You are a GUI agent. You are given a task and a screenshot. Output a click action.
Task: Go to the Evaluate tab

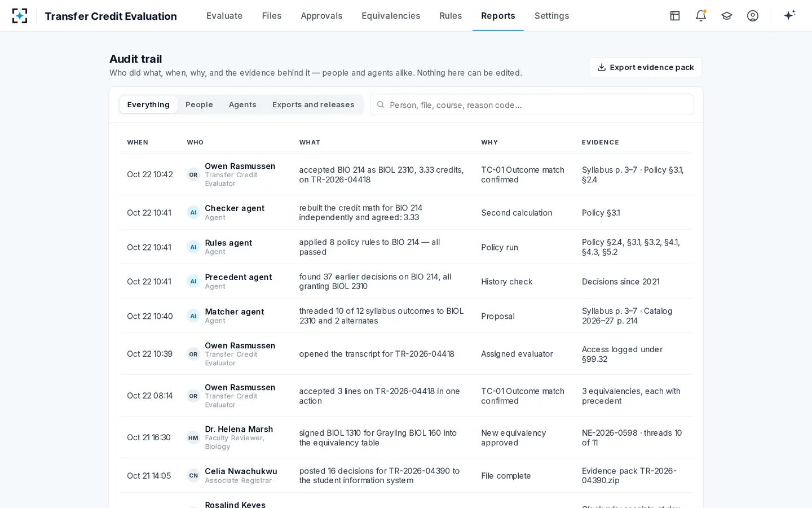click(224, 16)
